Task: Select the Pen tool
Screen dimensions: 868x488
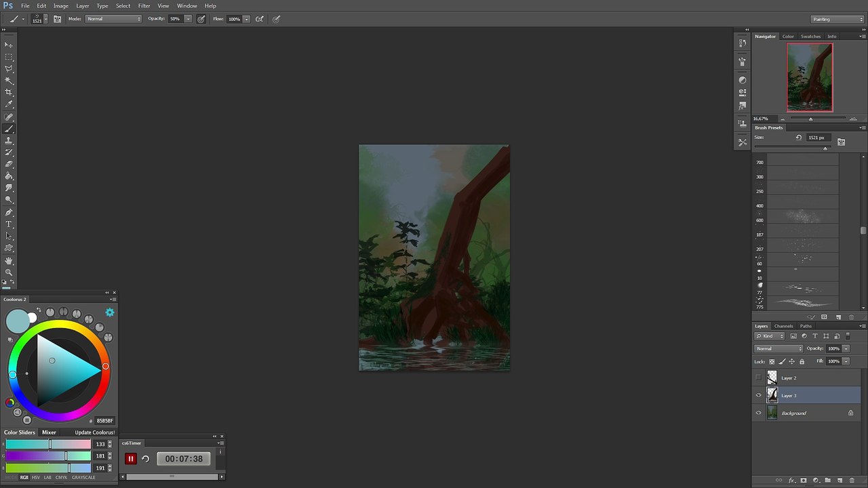Action: [x=9, y=212]
